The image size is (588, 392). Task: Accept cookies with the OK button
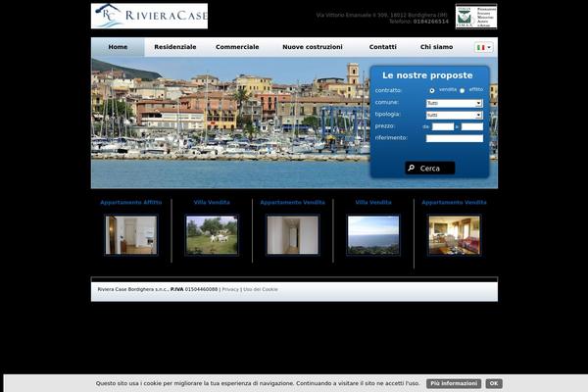494,383
